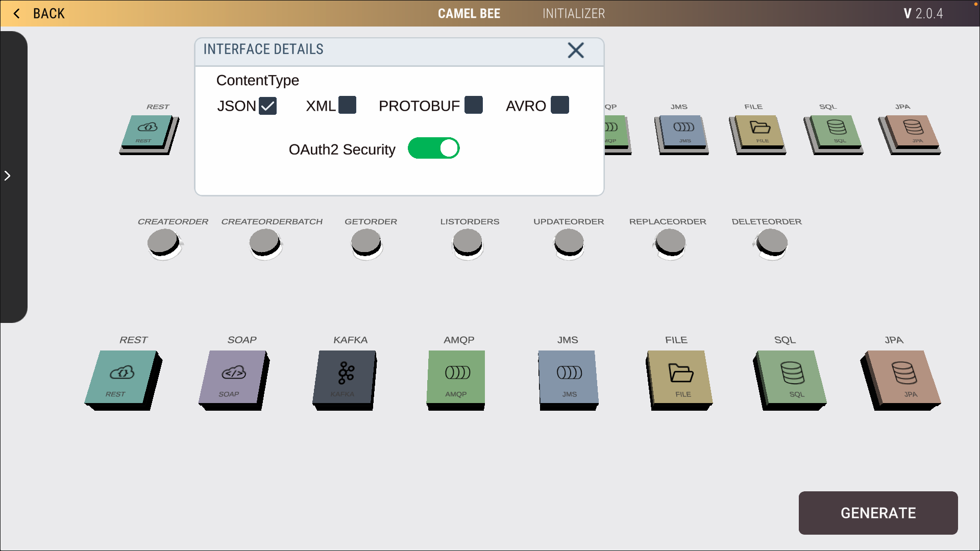980x551 pixels.
Task: Check the XML content type checkbox
Action: click(x=347, y=105)
